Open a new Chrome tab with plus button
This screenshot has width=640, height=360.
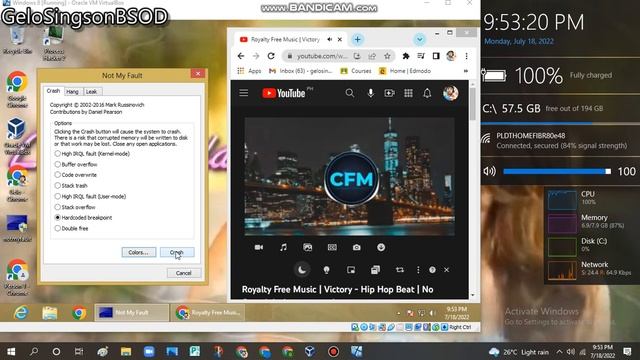point(358,40)
